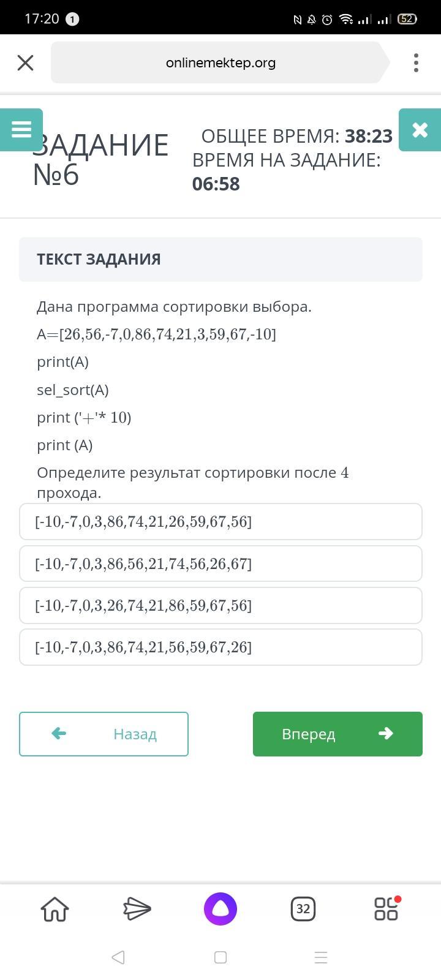
Task: Close the browser tab with X icon
Action: pos(25,62)
